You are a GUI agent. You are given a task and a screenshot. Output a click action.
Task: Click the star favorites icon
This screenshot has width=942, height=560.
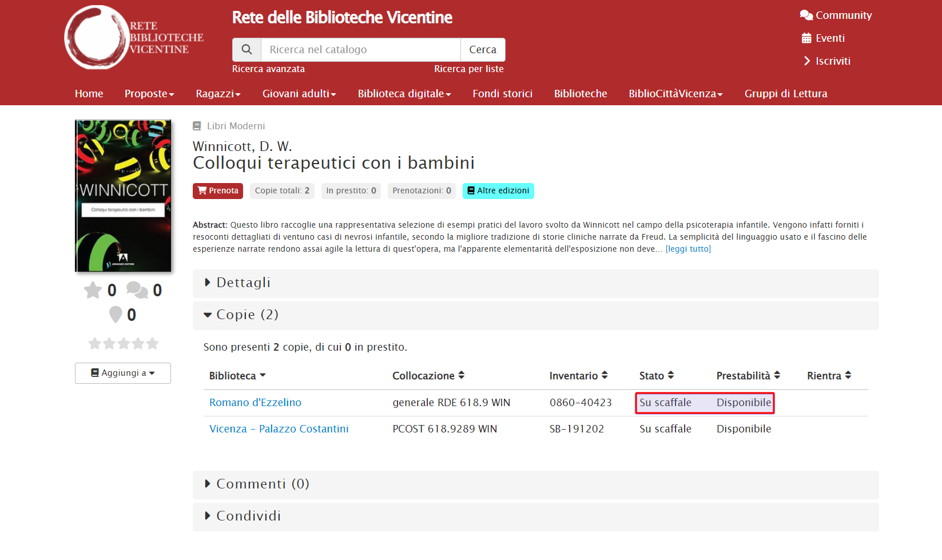(93, 290)
